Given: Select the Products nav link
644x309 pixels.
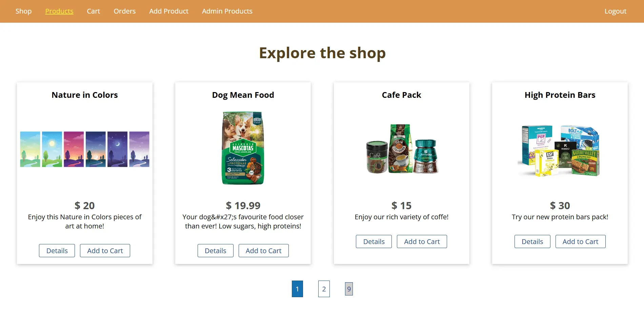Looking at the screenshot, I should point(59,11).
